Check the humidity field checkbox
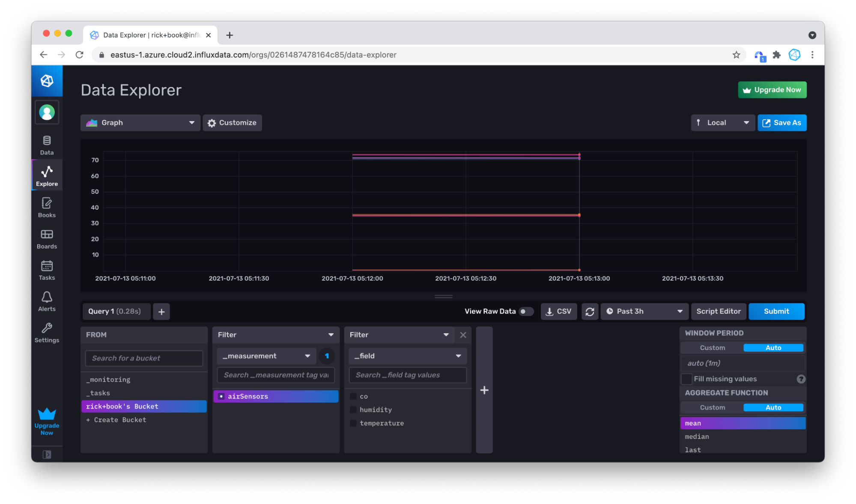The height and width of the screenshot is (504, 856). 353,409
